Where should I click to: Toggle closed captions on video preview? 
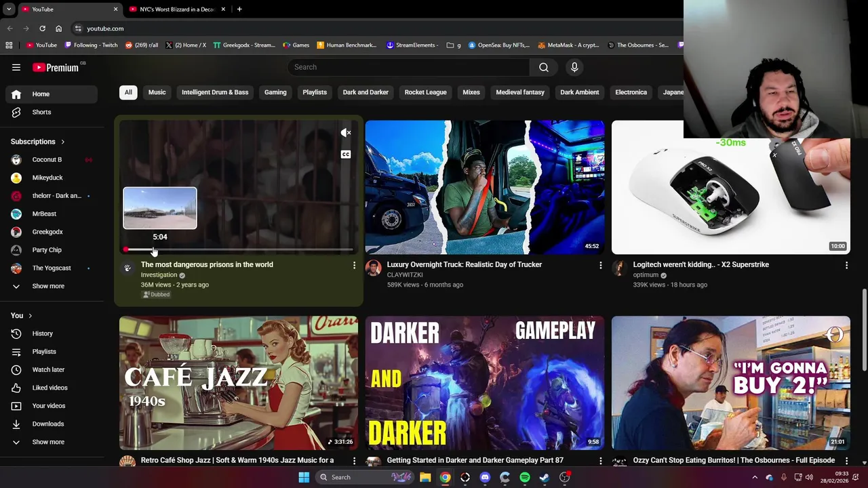346,155
